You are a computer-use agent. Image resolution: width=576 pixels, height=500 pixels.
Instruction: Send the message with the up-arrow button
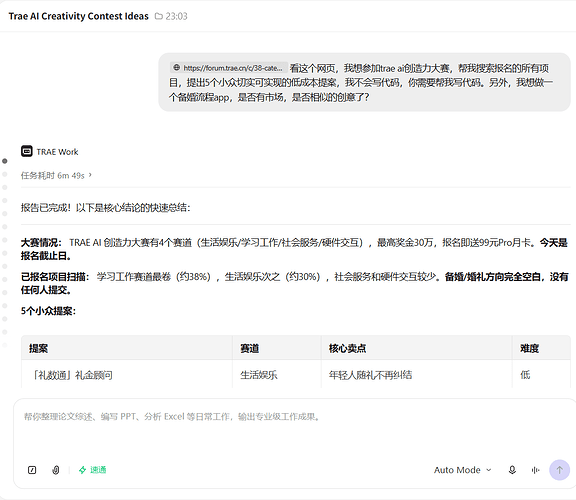coord(559,470)
